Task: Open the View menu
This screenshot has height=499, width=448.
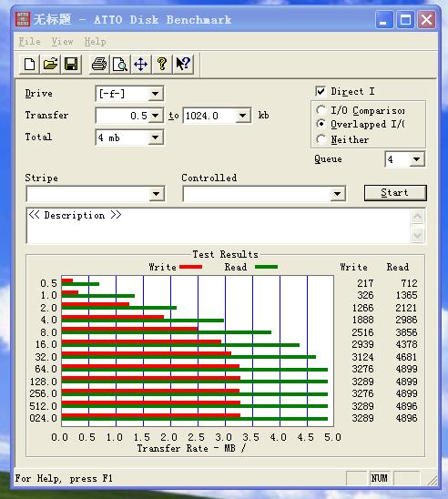Action: click(x=63, y=41)
